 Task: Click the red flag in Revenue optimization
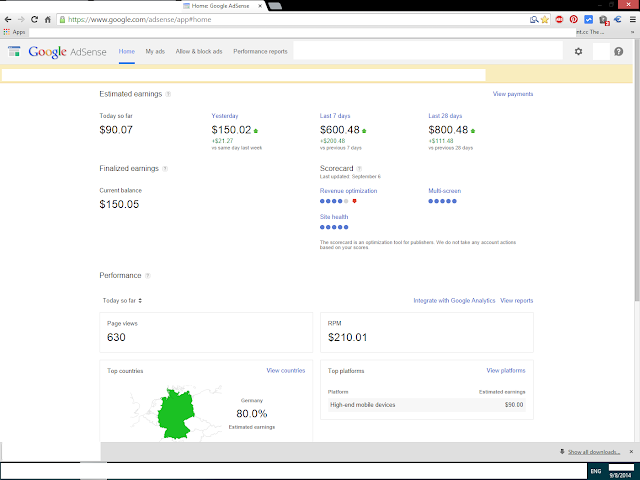[354, 201]
